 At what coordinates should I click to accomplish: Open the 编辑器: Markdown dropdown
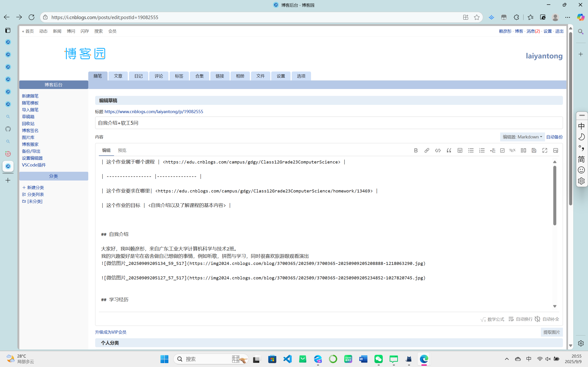[522, 137]
